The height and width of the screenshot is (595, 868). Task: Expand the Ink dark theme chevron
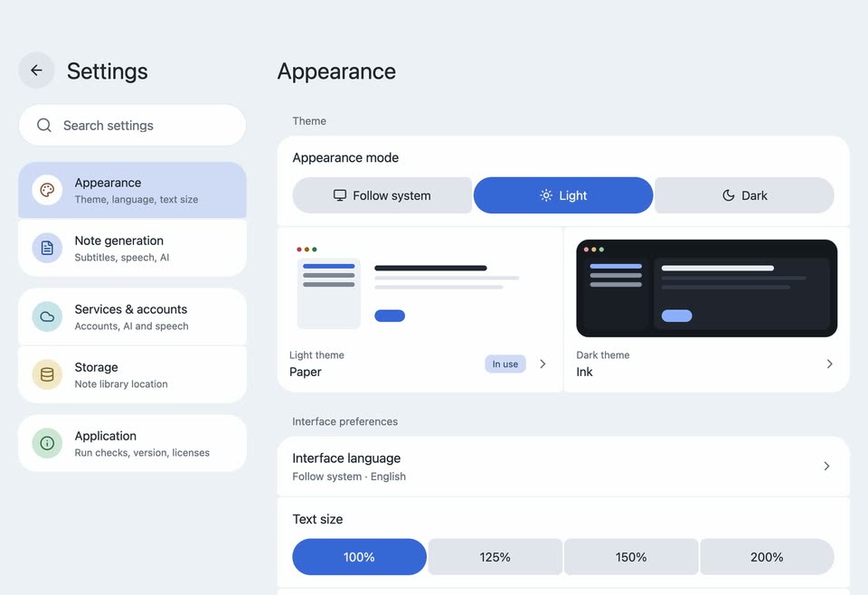point(829,364)
